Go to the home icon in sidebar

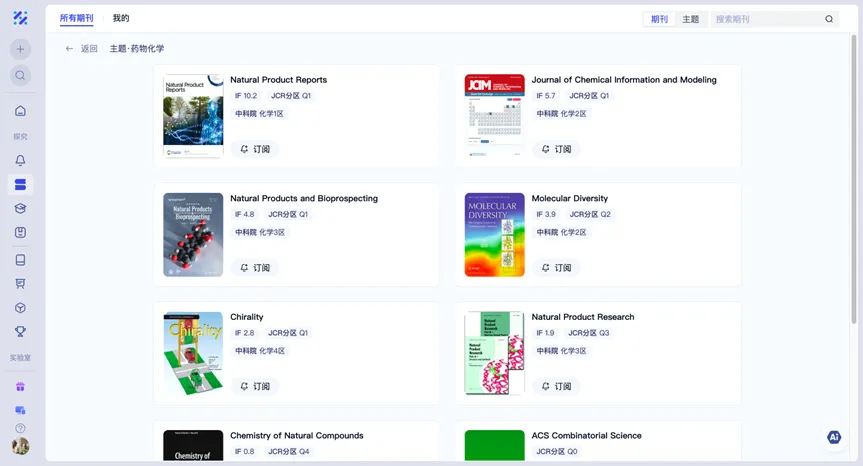(x=20, y=111)
